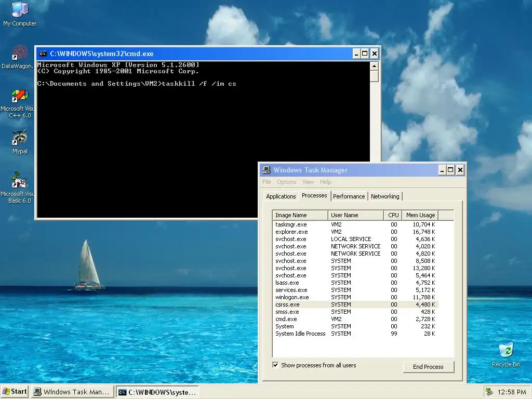This screenshot has height=399, width=532.
Task: Select the Mypal raccoon desktop icon
Action: click(20, 142)
